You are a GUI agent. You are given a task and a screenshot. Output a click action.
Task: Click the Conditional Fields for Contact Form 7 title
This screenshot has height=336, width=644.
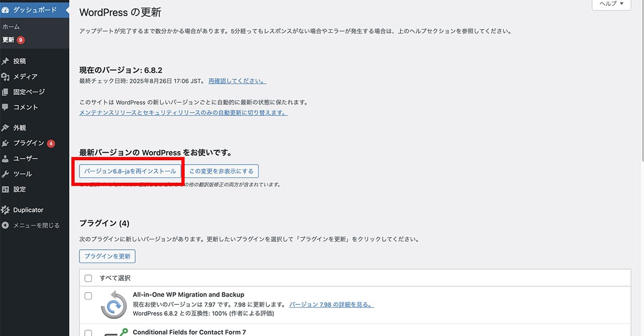pos(189,332)
